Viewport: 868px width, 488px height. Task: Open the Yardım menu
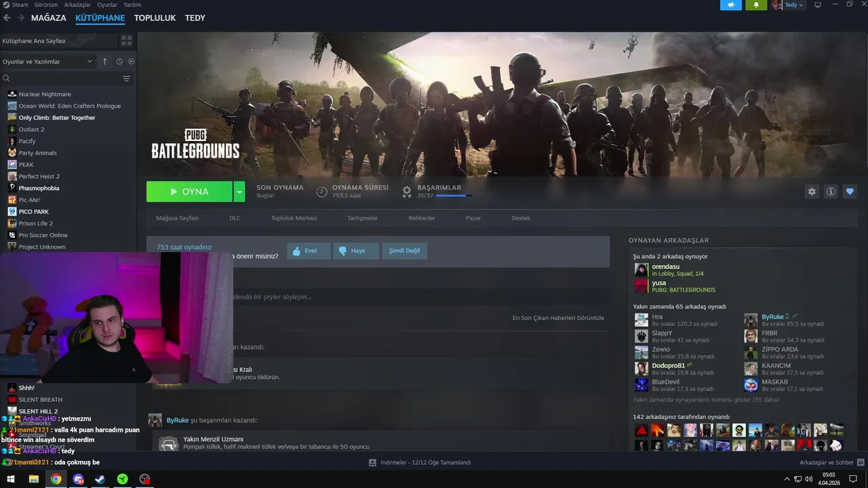click(132, 5)
